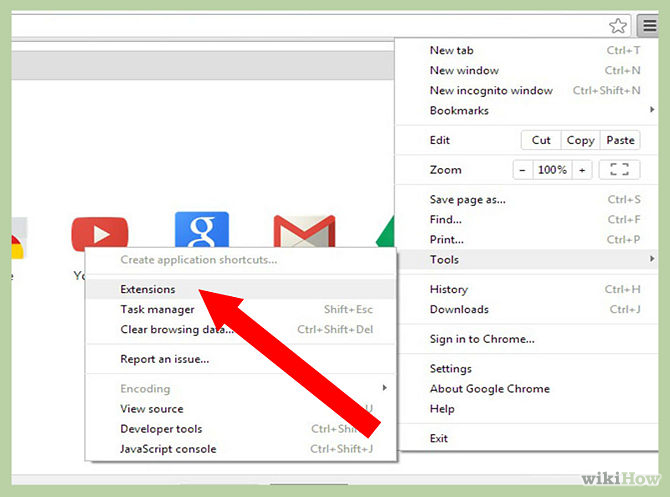Screen dimensions: 670x497
Task: Choose Settings from the Chrome menu
Action: pyautogui.click(x=451, y=369)
